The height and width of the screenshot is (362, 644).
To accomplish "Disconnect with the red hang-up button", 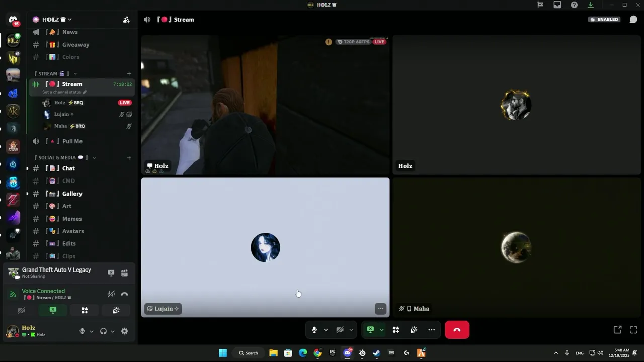I will point(457,330).
